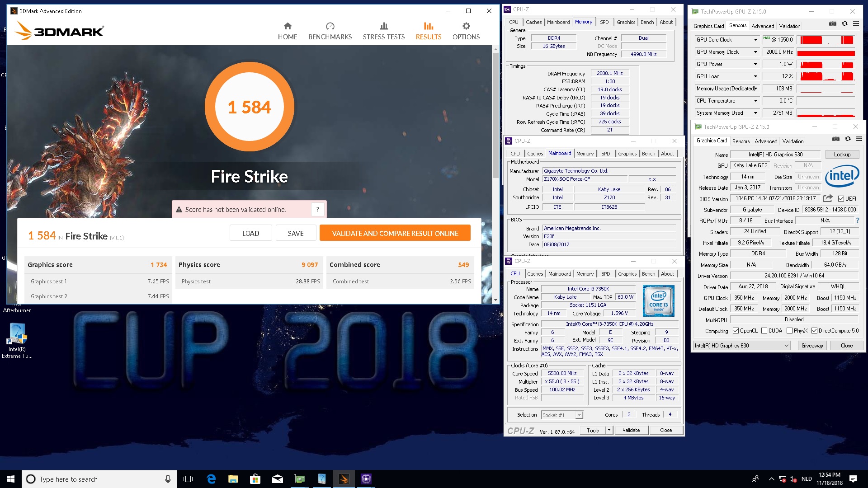Click the SAVE button in 3DMark

(x=296, y=233)
